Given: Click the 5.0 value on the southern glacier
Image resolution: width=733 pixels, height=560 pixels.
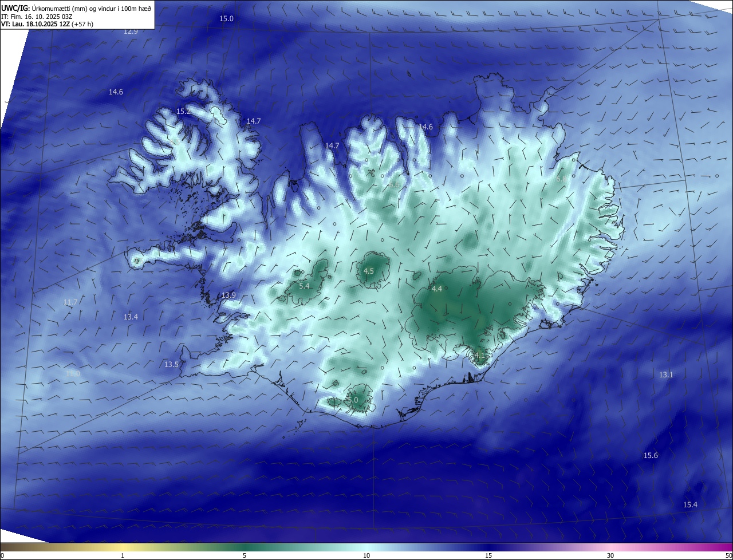Looking at the screenshot, I should coord(353,400).
